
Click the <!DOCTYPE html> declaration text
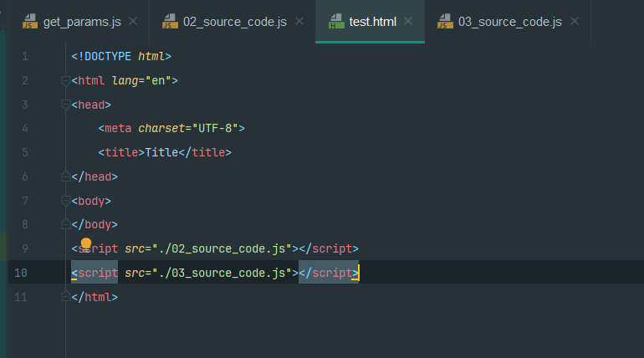click(x=121, y=56)
